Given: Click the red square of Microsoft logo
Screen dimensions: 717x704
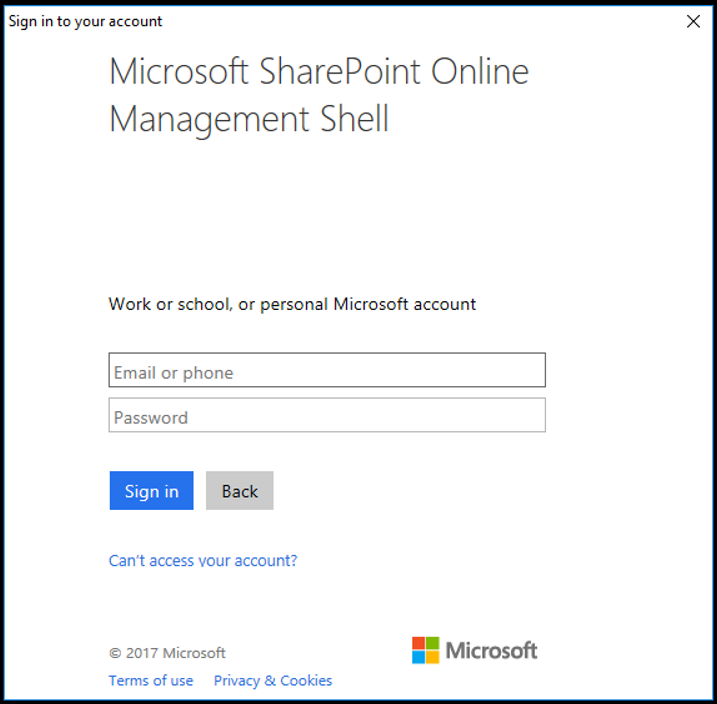Looking at the screenshot, I should tap(418, 643).
